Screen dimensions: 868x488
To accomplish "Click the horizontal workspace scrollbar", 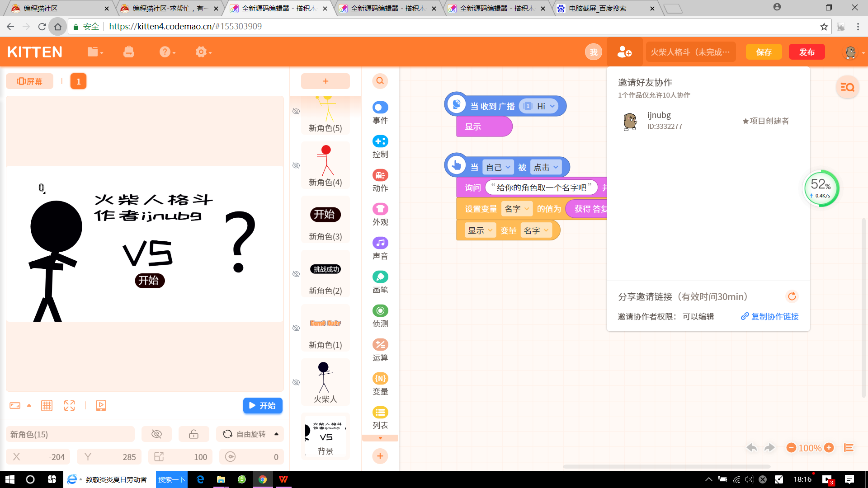I will pos(667,466).
